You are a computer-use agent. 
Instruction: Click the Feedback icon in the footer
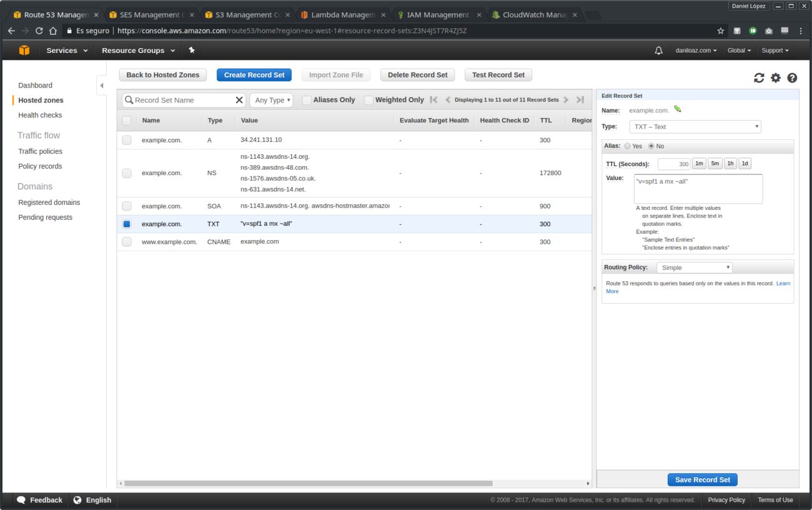pyautogui.click(x=22, y=500)
